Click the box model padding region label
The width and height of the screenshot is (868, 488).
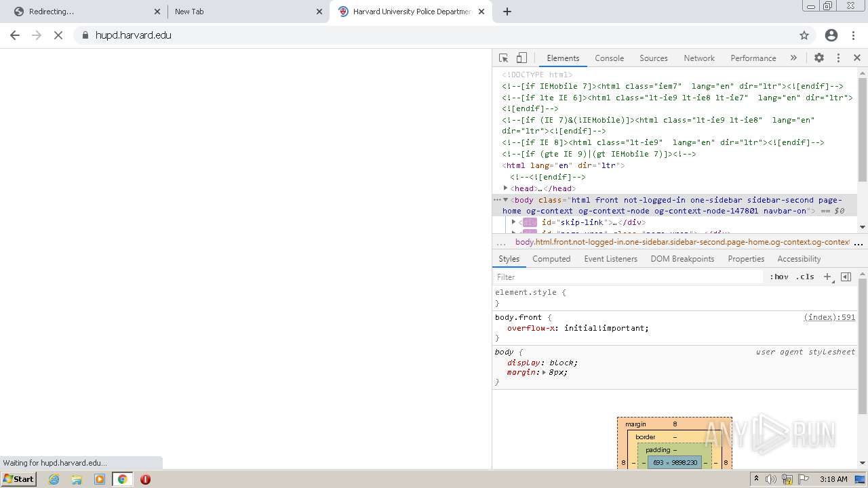point(657,450)
